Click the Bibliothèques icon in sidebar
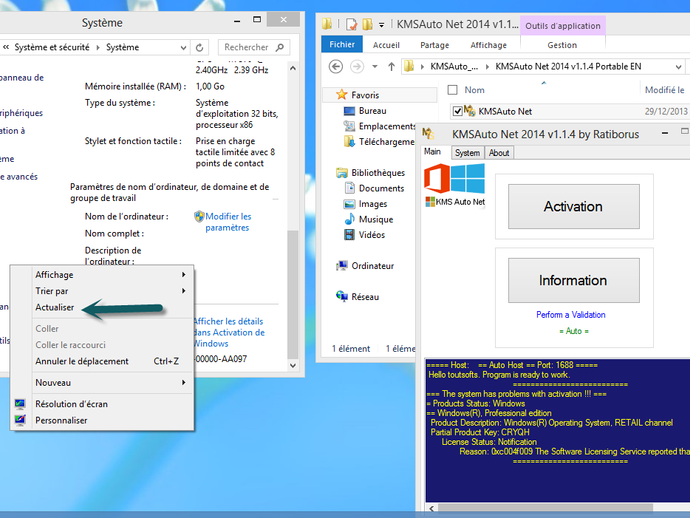Screen dimensions: 690x518 coord(341,173)
